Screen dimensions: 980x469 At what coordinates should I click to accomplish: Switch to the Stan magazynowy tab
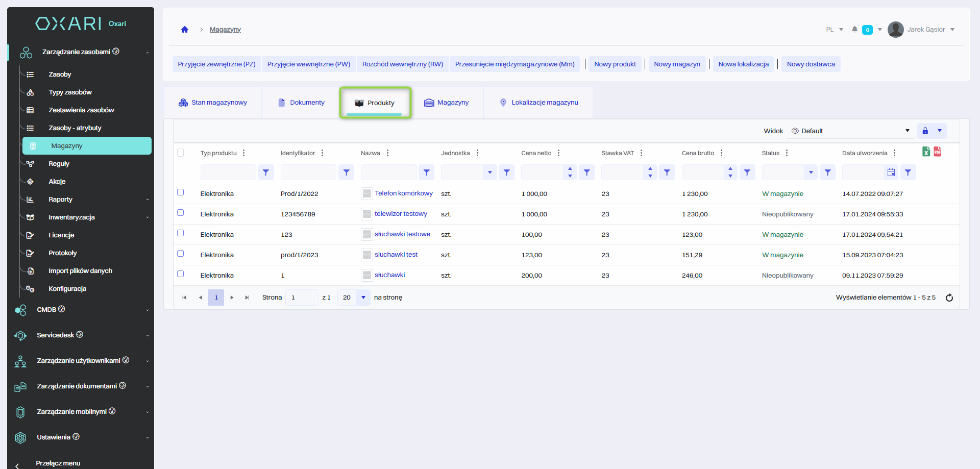point(213,103)
